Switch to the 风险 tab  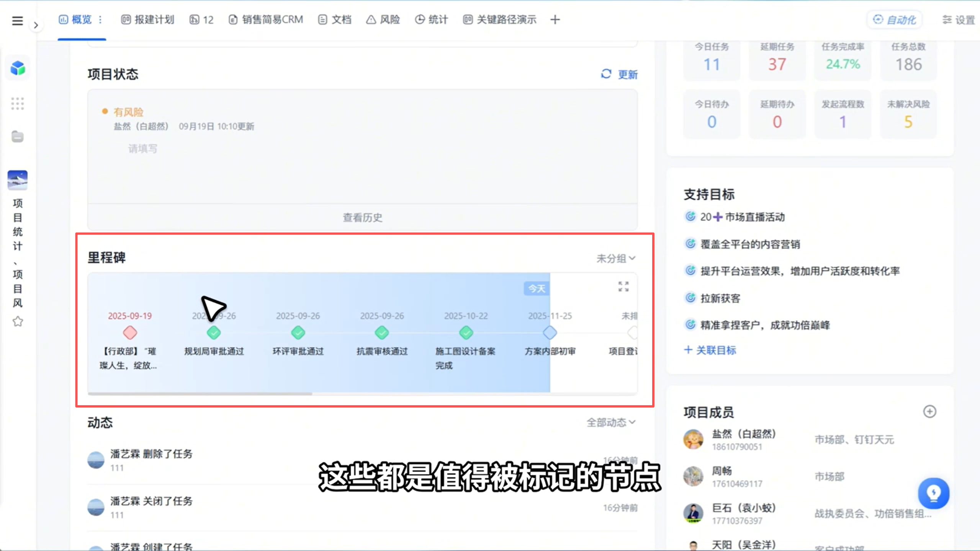383,20
